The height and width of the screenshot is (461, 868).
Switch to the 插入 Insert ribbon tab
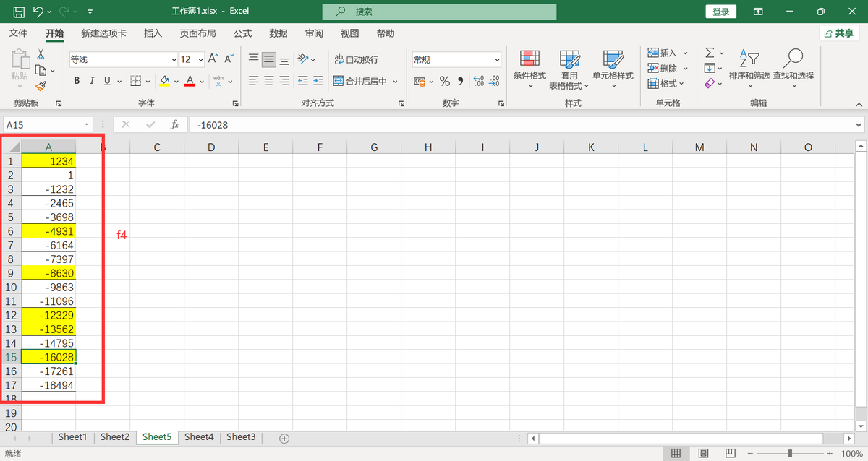click(153, 33)
